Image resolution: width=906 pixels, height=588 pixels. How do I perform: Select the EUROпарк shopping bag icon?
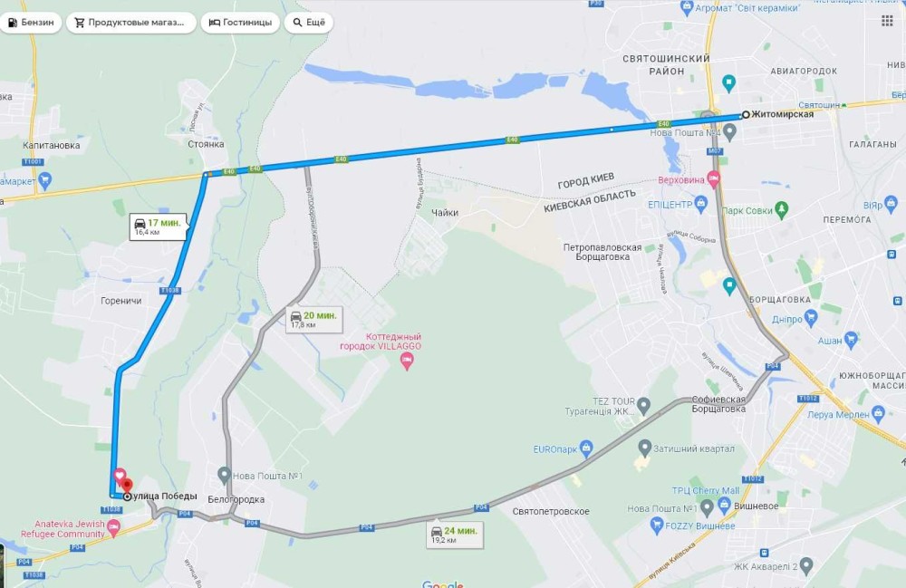(586, 448)
